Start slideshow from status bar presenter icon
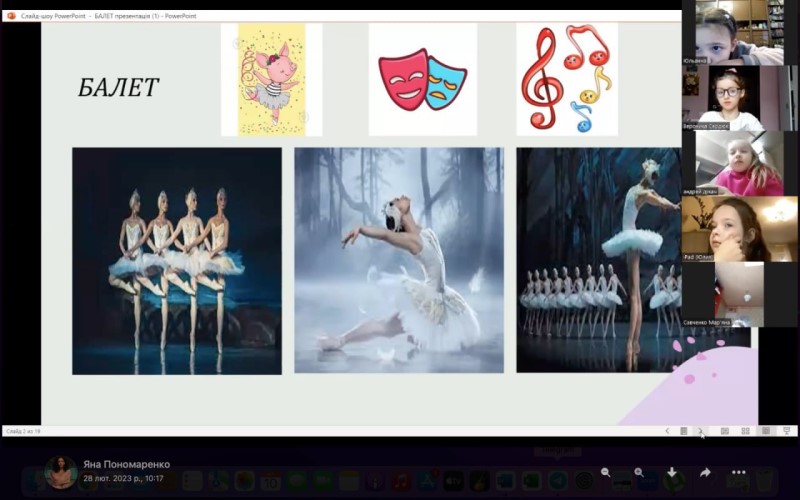Image resolution: width=800 pixels, height=500 pixels. [787, 431]
